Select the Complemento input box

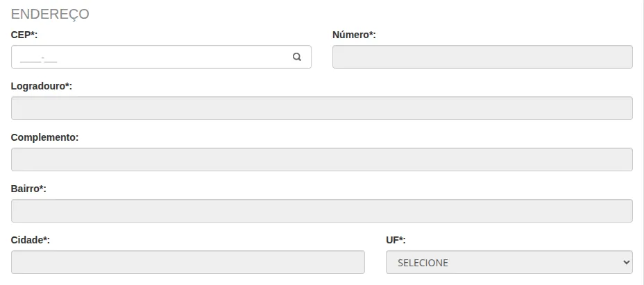321,159
